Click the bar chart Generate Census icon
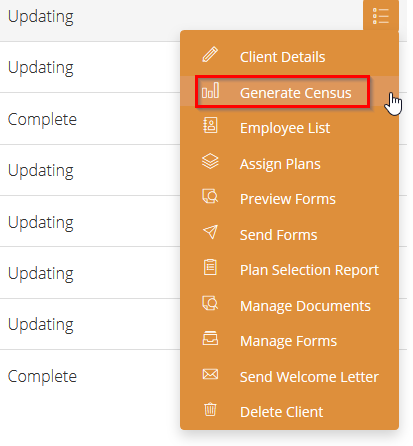The height and width of the screenshot is (446, 413). (210, 91)
